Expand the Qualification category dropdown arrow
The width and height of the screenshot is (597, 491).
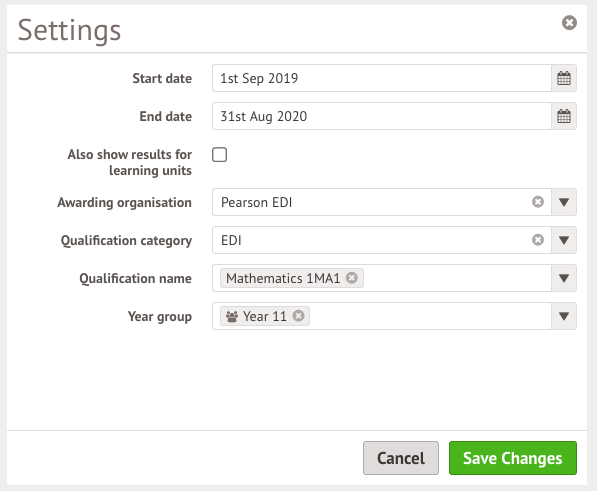pos(564,240)
